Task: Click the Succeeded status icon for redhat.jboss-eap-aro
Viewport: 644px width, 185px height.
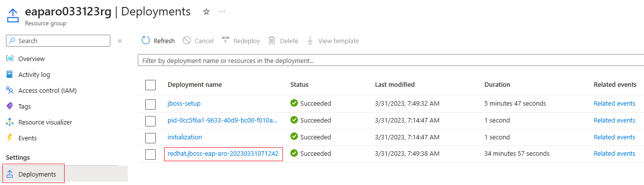Action: [294, 154]
